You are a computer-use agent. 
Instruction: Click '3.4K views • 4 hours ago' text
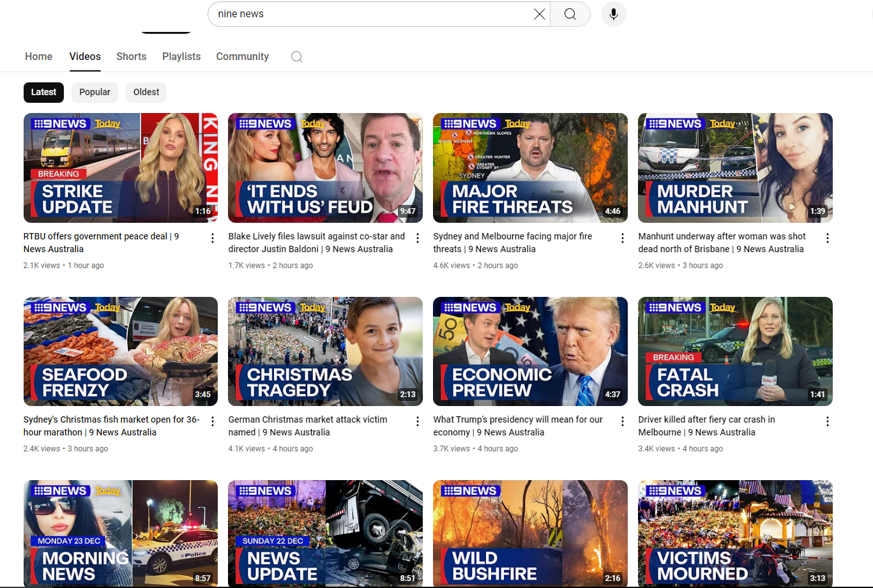point(681,449)
